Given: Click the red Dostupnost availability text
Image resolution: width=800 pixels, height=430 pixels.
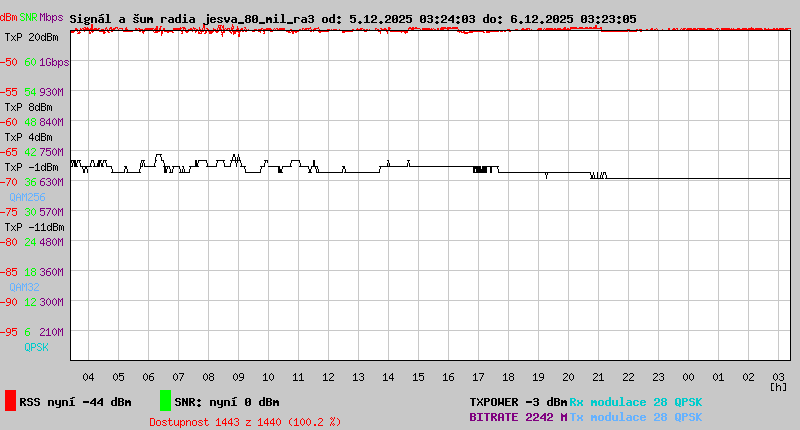Looking at the screenshot, I should pyautogui.click(x=245, y=422).
